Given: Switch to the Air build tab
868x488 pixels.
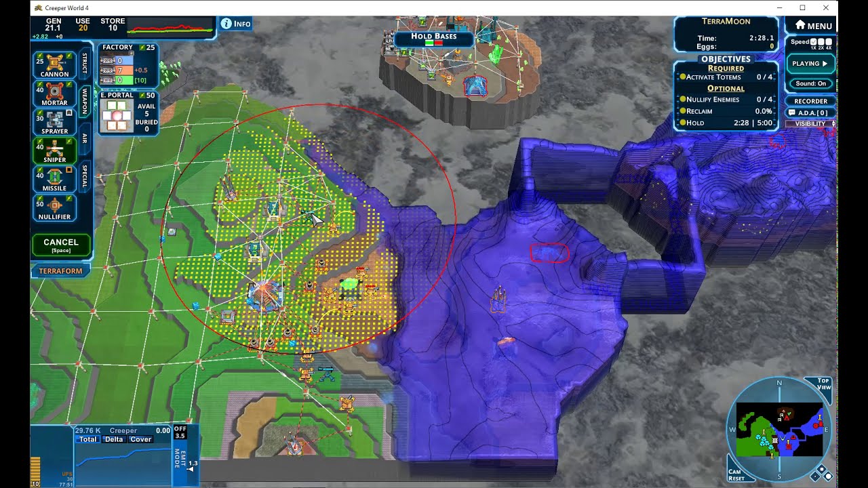Looking at the screenshot, I should 85,138.
